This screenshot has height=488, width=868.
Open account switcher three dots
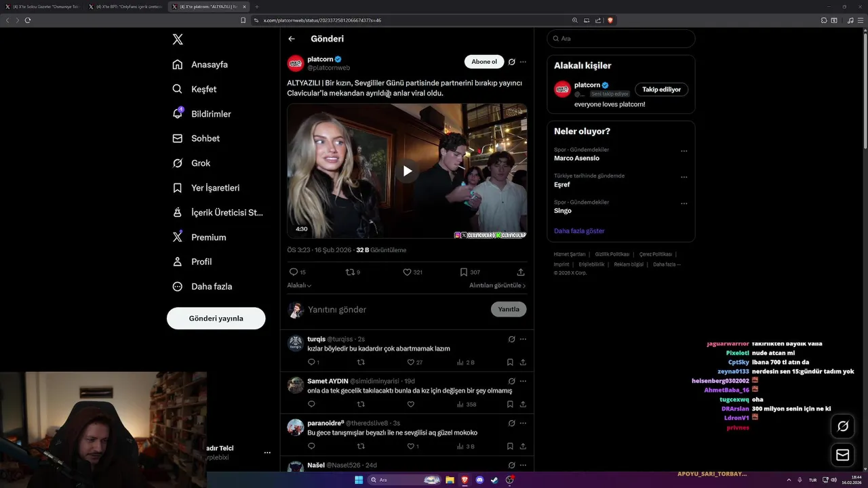click(267, 452)
